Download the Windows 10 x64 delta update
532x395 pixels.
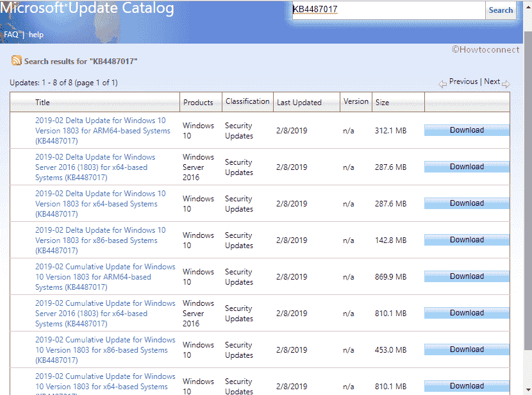click(x=467, y=203)
